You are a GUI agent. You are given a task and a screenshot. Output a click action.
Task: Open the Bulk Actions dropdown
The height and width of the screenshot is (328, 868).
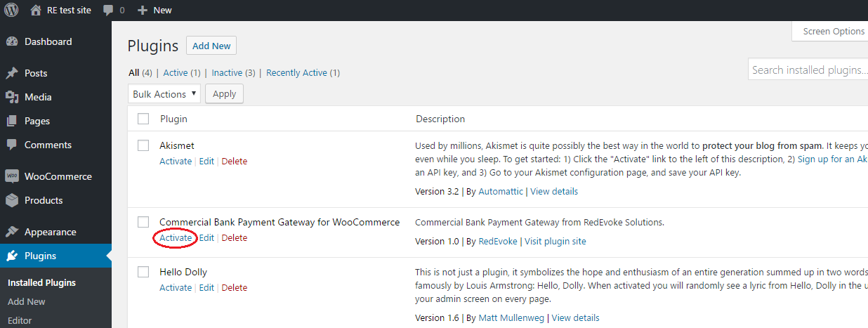tap(164, 93)
